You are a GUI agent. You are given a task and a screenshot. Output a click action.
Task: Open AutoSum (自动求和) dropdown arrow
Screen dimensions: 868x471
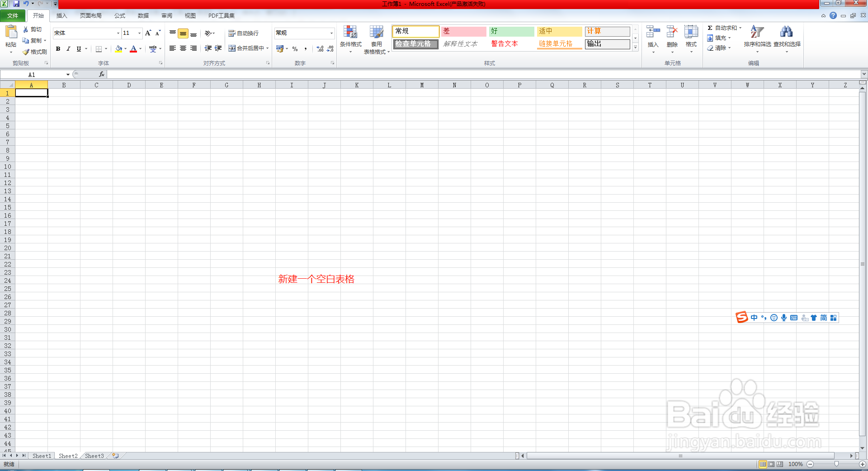[x=741, y=28]
